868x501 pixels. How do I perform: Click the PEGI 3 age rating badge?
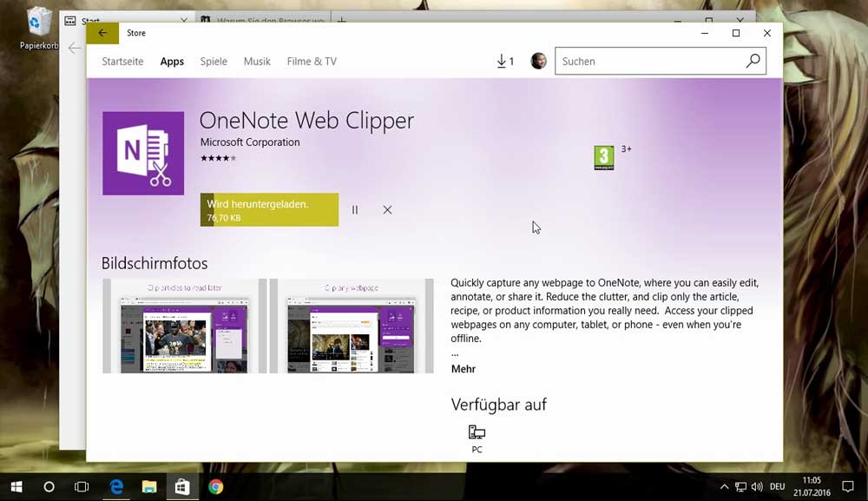tap(604, 157)
